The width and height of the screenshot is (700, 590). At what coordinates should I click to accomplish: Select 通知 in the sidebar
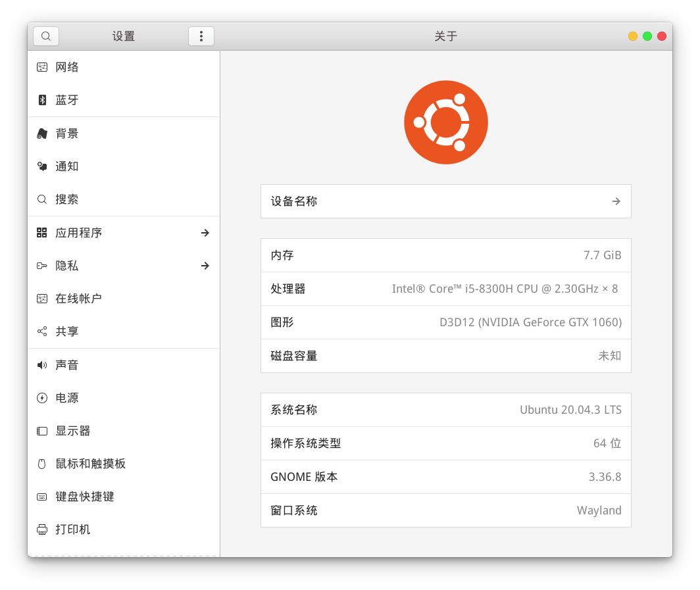click(x=124, y=166)
